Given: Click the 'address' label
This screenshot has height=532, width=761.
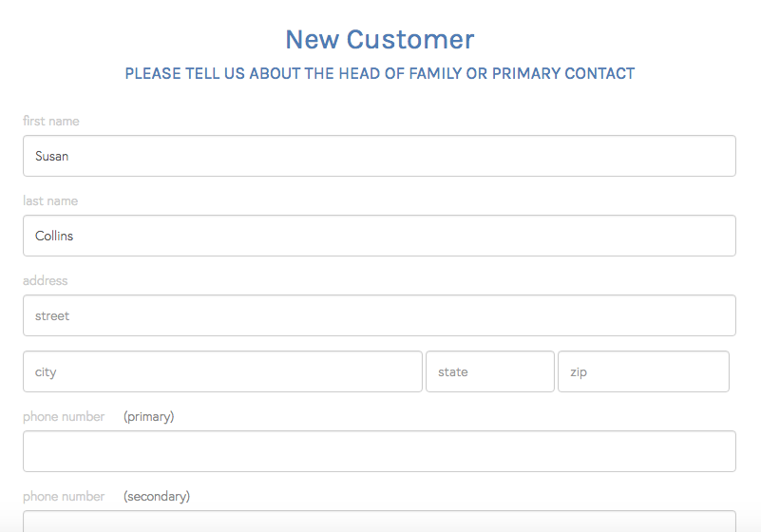Looking at the screenshot, I should (x=46, y=281).
